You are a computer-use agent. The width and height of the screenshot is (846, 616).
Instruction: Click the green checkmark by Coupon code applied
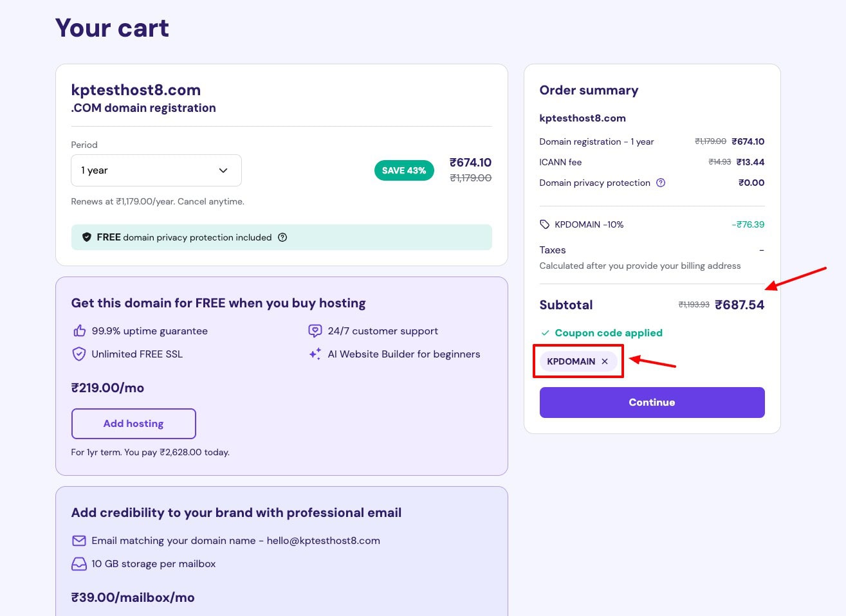[x=545, y=333]
